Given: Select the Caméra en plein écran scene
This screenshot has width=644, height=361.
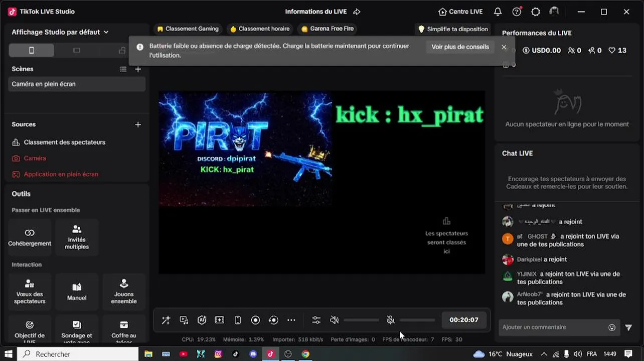Looking at the screenshot, I should [77, 84].
